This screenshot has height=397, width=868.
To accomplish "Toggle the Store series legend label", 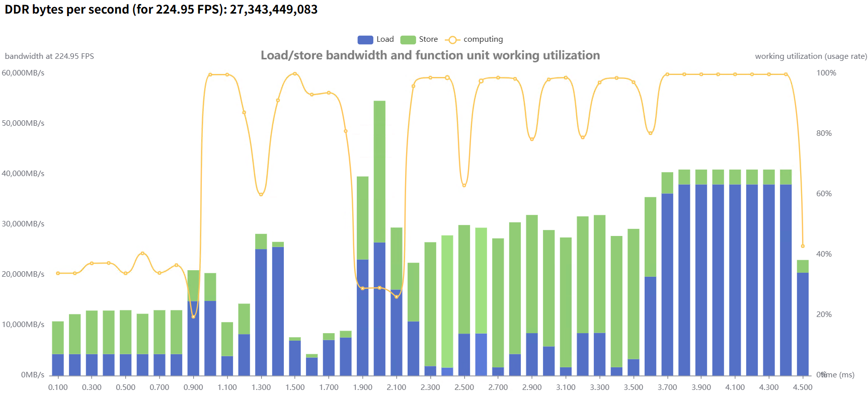I will [428, 39].
